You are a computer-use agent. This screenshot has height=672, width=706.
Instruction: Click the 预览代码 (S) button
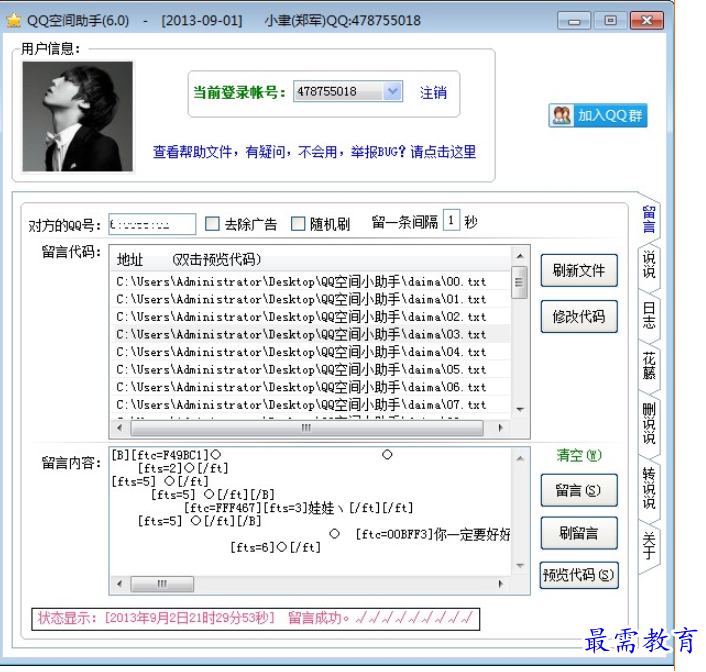click(x=579, y=575)
